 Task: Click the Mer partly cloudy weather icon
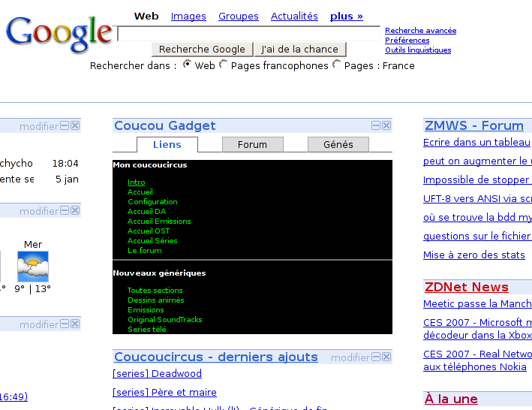pos(33,267)
